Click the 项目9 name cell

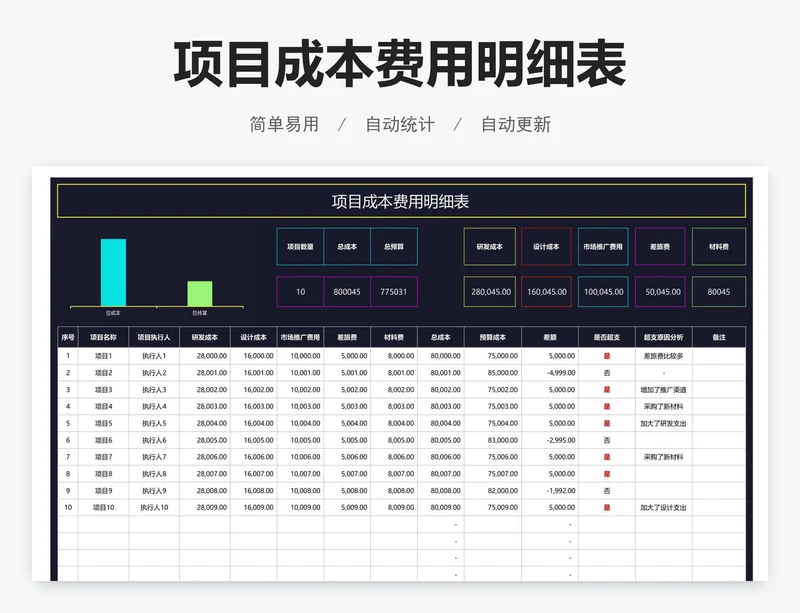click(104, 491)
